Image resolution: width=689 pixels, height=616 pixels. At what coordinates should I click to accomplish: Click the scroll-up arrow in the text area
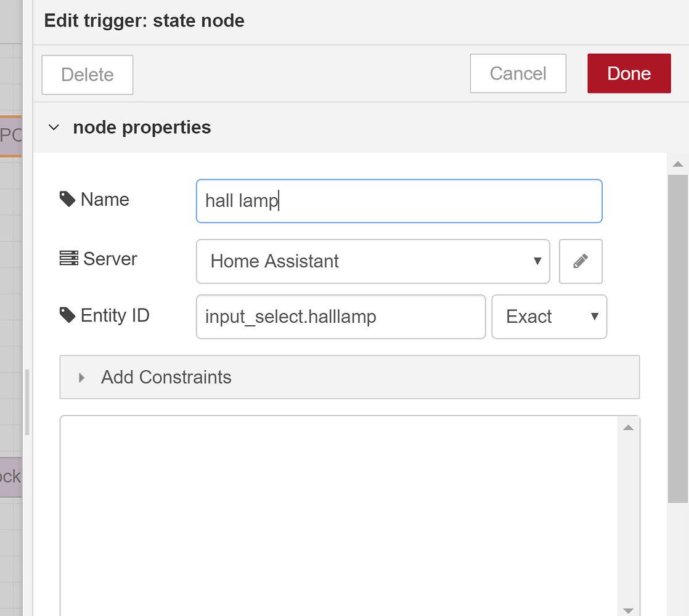coord(628,426)
